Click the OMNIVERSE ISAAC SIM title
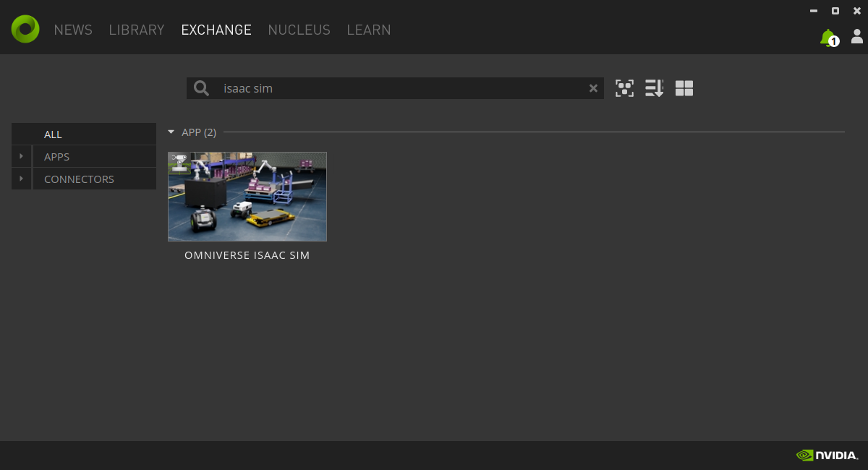 [x=247, y=255]
